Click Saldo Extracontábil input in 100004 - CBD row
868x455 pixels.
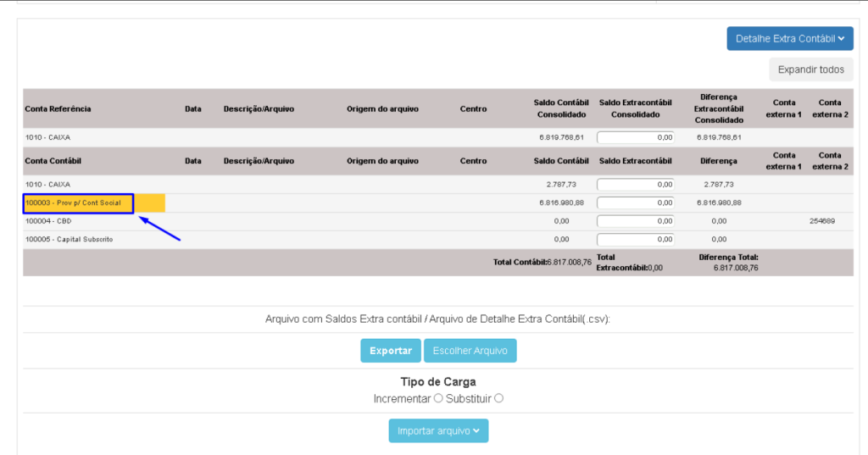coord(635,221)
